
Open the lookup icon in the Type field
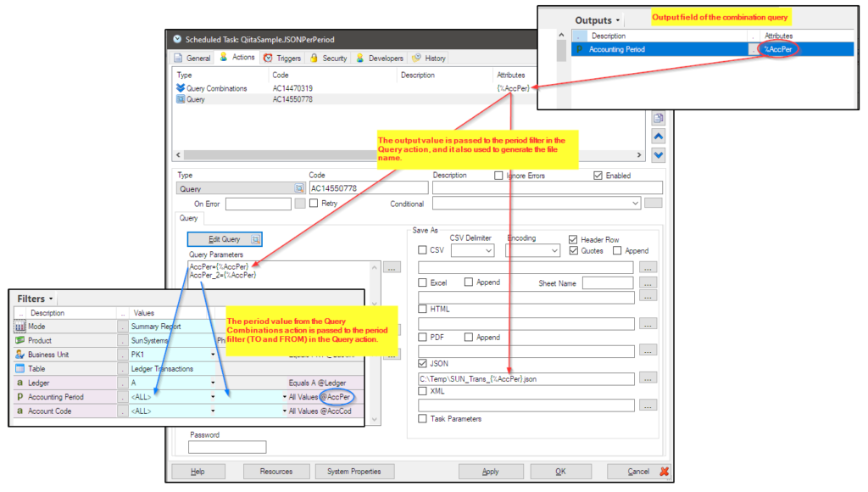pos(299,188)
